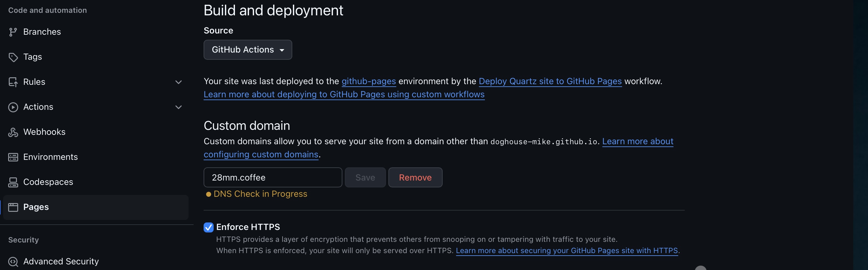The width and height of the screenshot is (868, 270).
Task: Click the custom domain text field
Action: coord(273,177)
